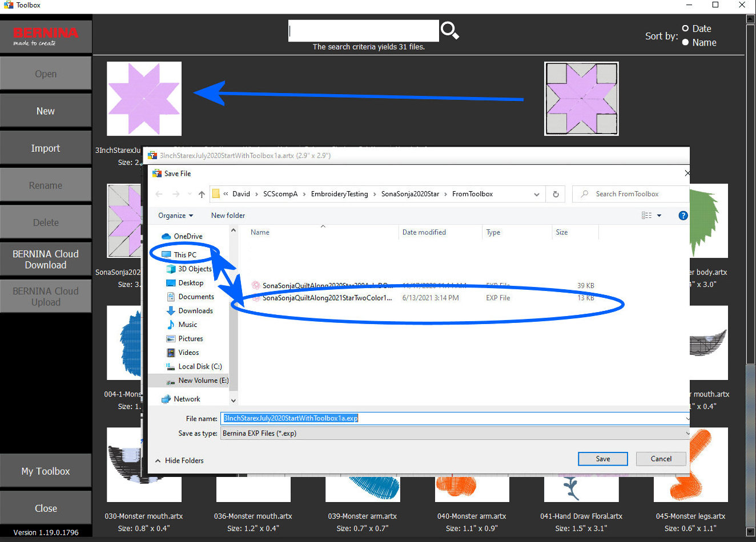Select the Date sort radio button
This screenshot has height=542, width=756.
point(685,28)
